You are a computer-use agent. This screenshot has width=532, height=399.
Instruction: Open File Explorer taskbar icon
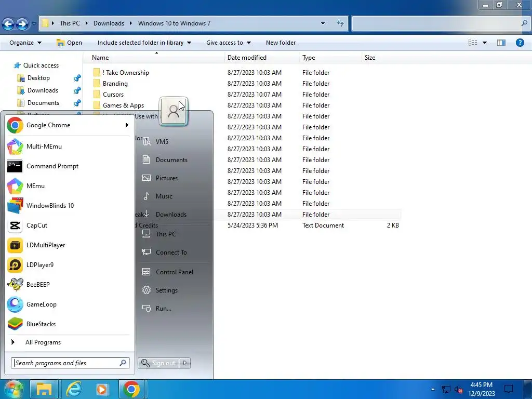click(44, 389)
